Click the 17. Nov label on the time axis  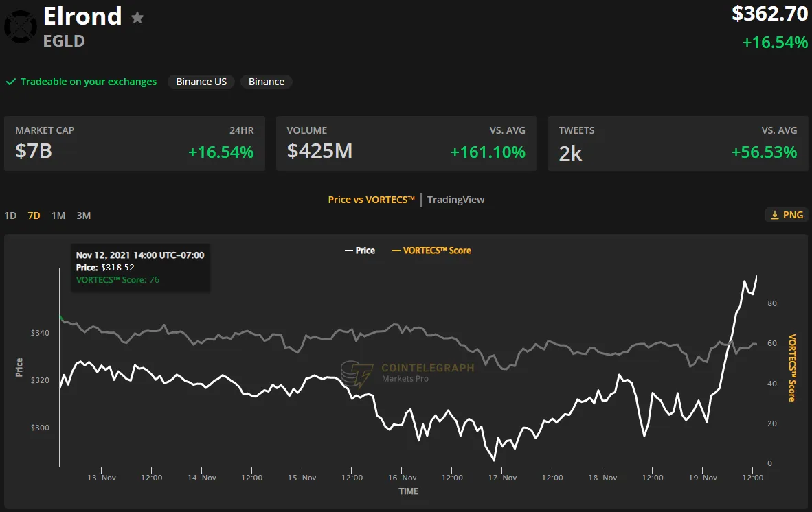[502, 478]
